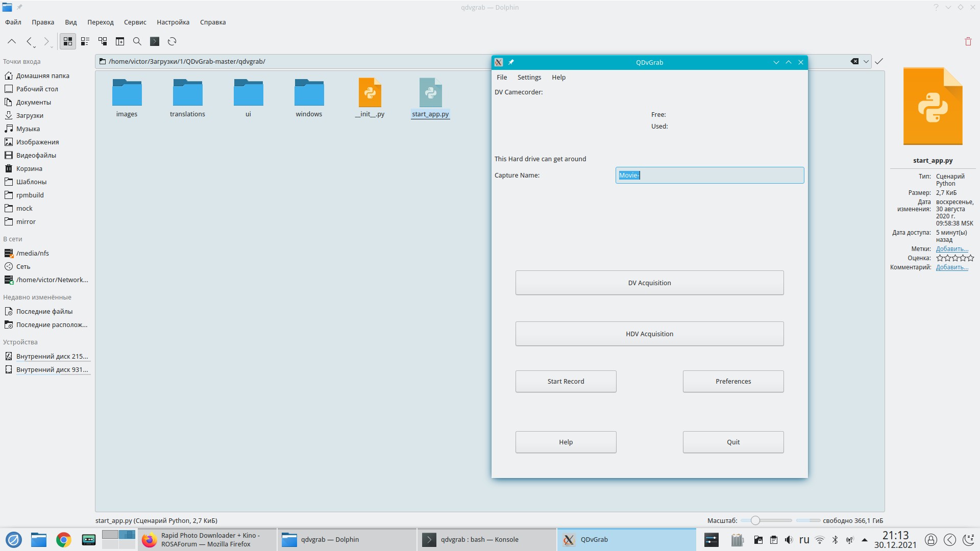Go up to parent folder
Image resolution: width=980 pixels, height=551 pixels.
click(x=12, y=41)
